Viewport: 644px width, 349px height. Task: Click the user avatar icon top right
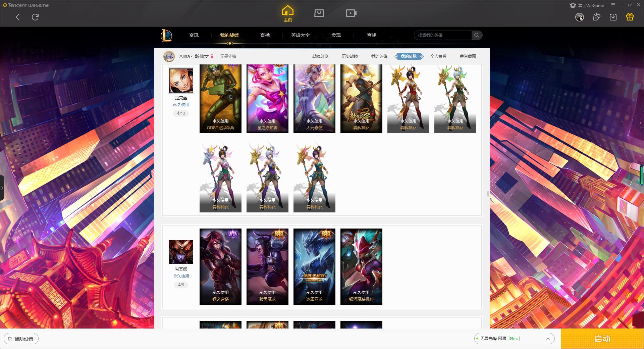(580, 17)
